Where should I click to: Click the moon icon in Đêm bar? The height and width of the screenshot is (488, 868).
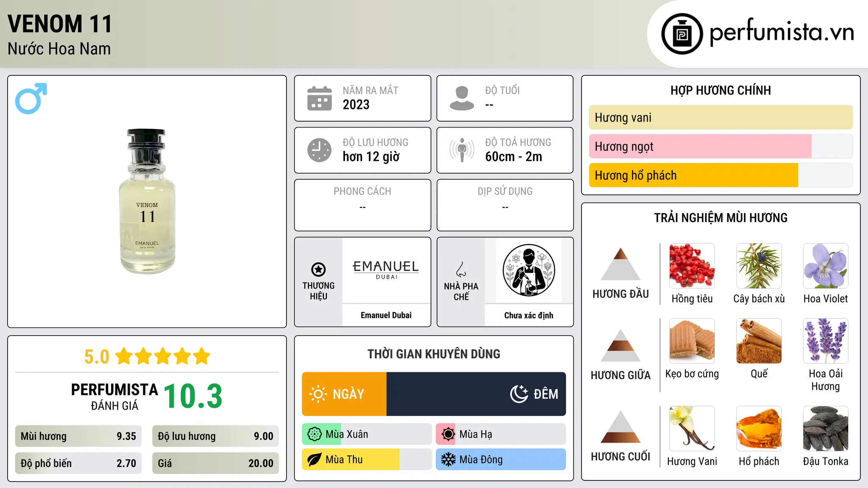519,394
